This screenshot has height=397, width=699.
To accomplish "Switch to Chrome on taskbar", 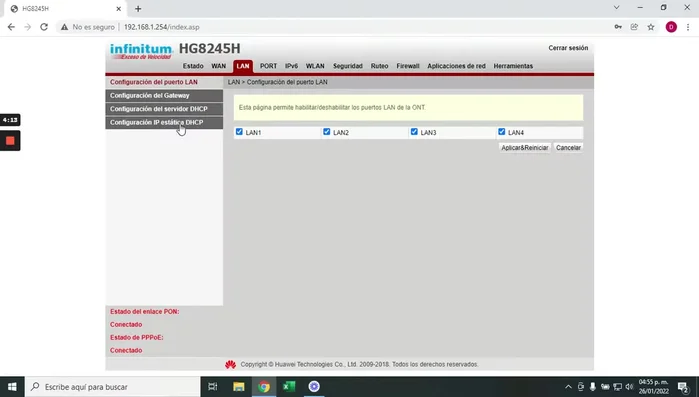I will pyautogui.click(x=264, y=387).
